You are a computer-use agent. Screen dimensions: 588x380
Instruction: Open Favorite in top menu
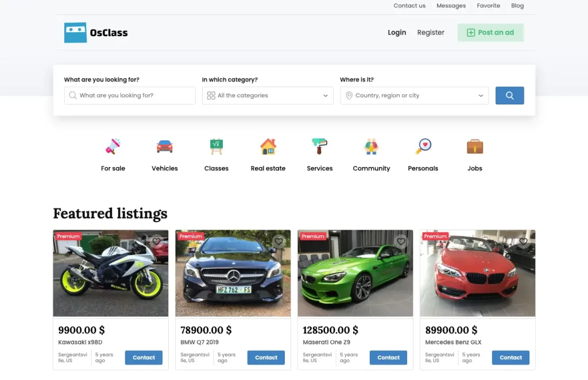tap(488, 6)
